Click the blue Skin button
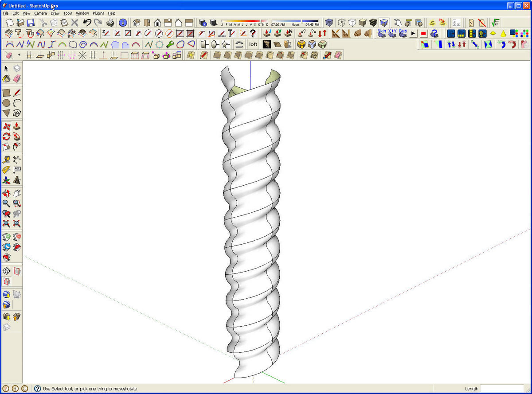This screenshot has width=532, height=394. 382,33
